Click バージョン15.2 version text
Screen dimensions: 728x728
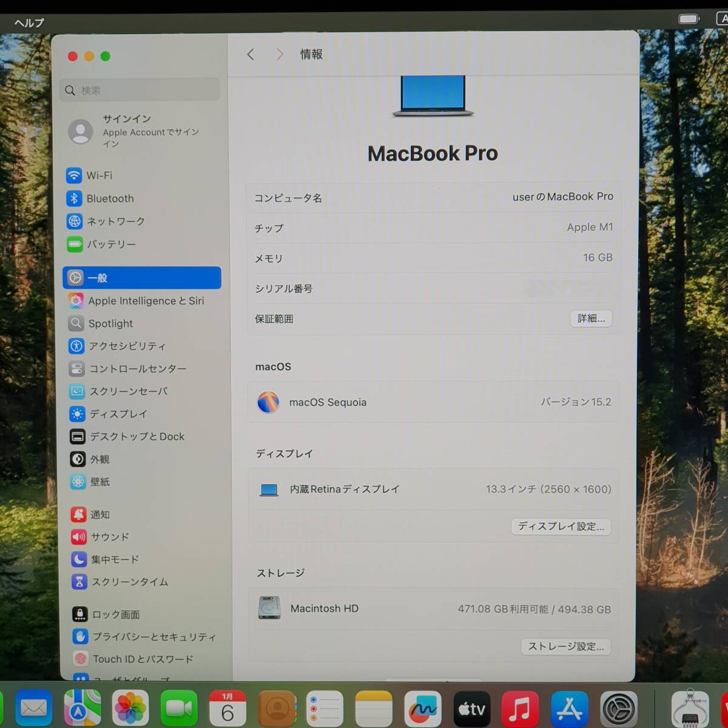[x=576, y=402]
